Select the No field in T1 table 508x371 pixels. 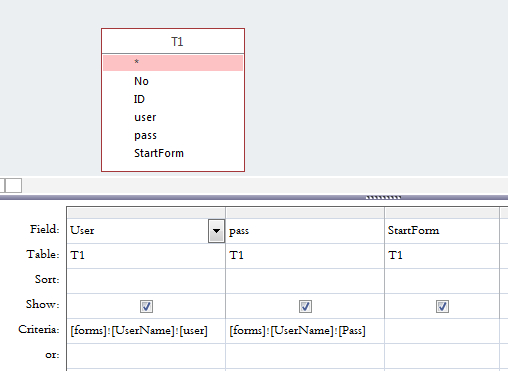pos(173,81)
